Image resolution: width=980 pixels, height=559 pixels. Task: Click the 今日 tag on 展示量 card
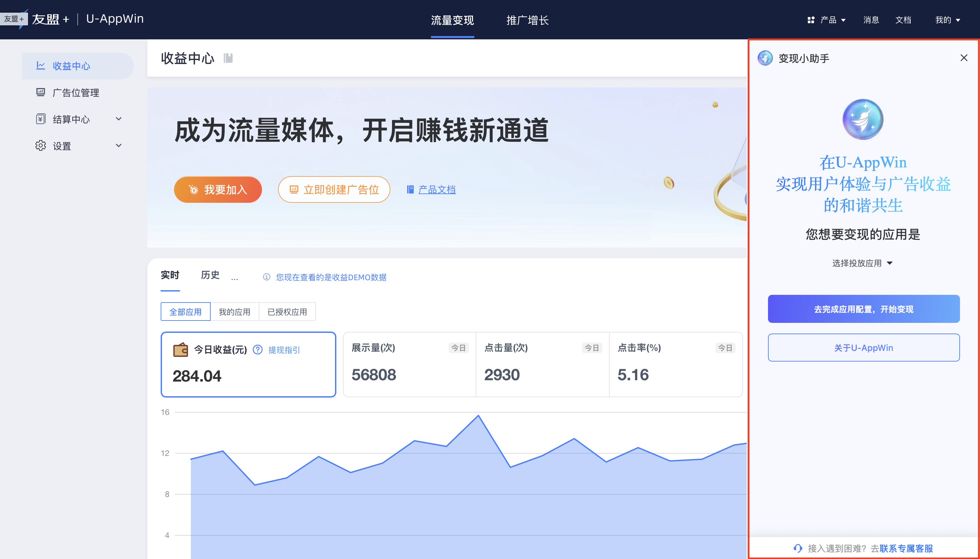[x=459, y=348]
